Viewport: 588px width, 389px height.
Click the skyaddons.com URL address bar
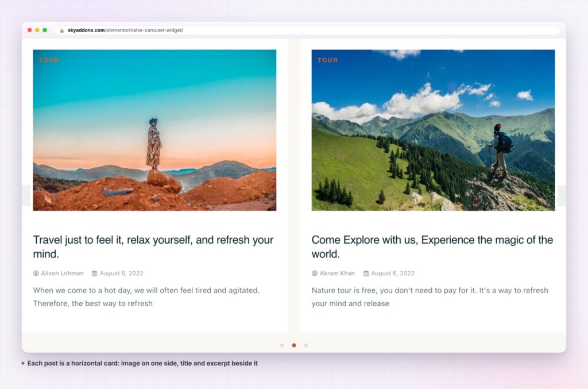pos(308,30)
